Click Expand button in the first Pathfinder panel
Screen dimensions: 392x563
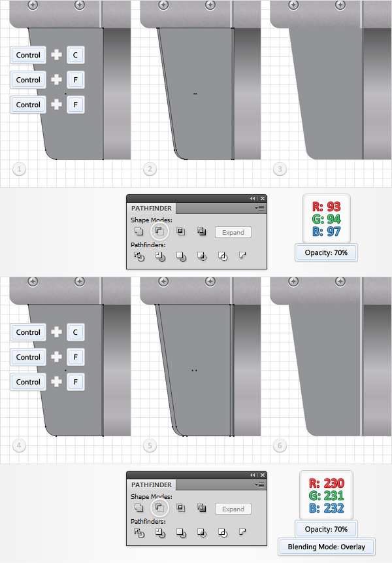(x=233, y=232)
